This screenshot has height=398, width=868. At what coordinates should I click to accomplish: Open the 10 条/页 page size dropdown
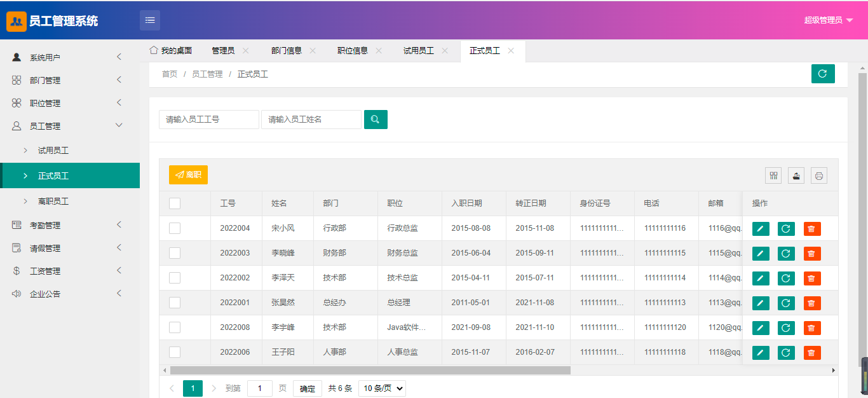point(382,388)
